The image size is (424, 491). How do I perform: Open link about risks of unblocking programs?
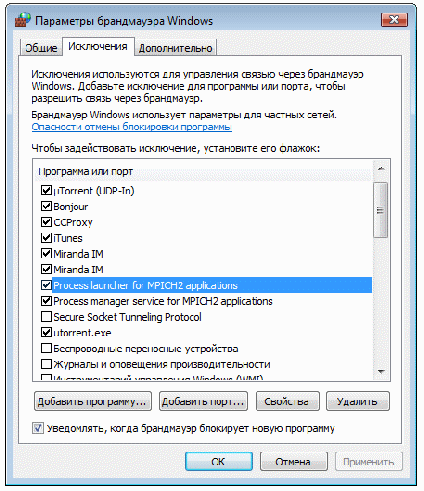click(131, 127)
